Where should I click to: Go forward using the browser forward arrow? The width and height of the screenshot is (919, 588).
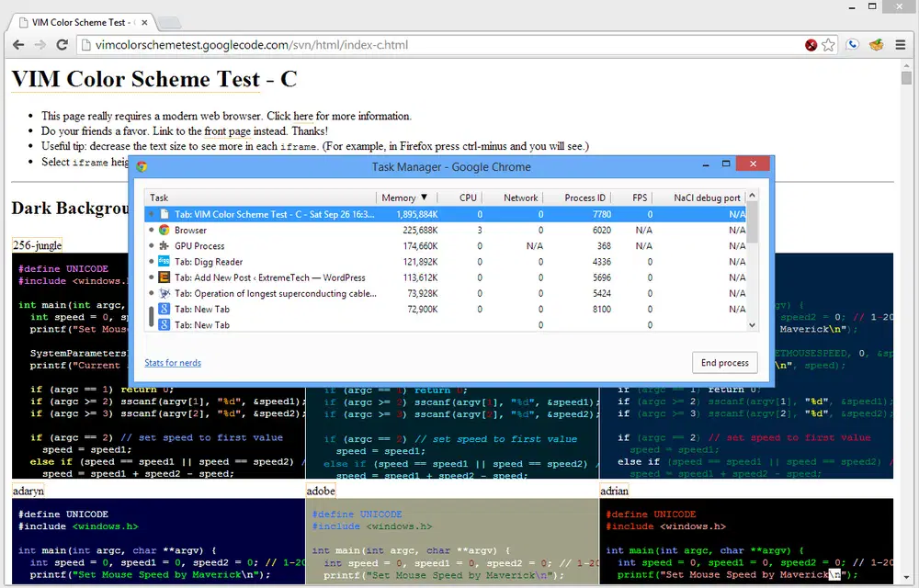[x=40, y=45]
